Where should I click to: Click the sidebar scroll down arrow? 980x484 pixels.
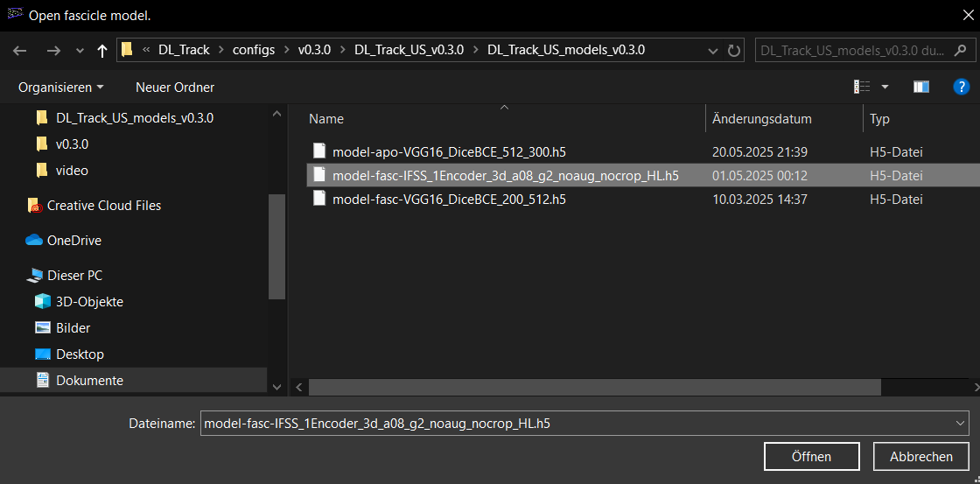276,387
